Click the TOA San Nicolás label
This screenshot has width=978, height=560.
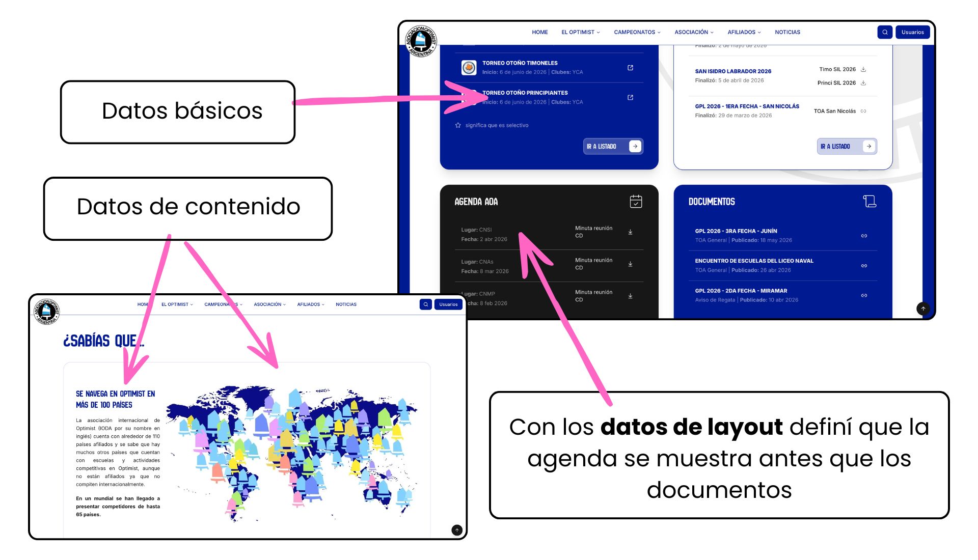(x=834, y=111)
